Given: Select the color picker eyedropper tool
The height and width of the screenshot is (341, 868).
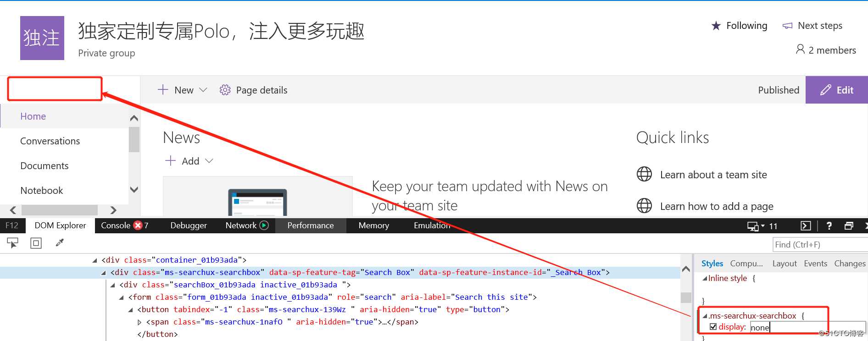Looking at the screenshot, I should tap(60, 243).
